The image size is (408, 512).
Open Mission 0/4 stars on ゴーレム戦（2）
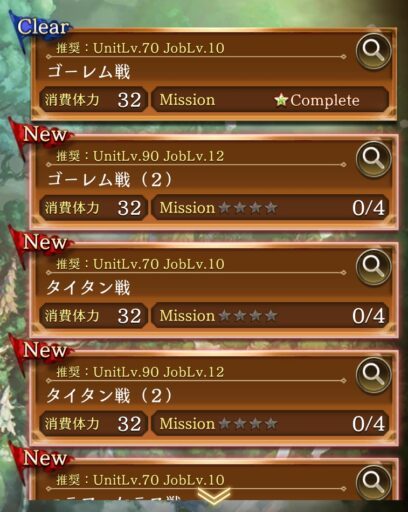click(270, 208)
